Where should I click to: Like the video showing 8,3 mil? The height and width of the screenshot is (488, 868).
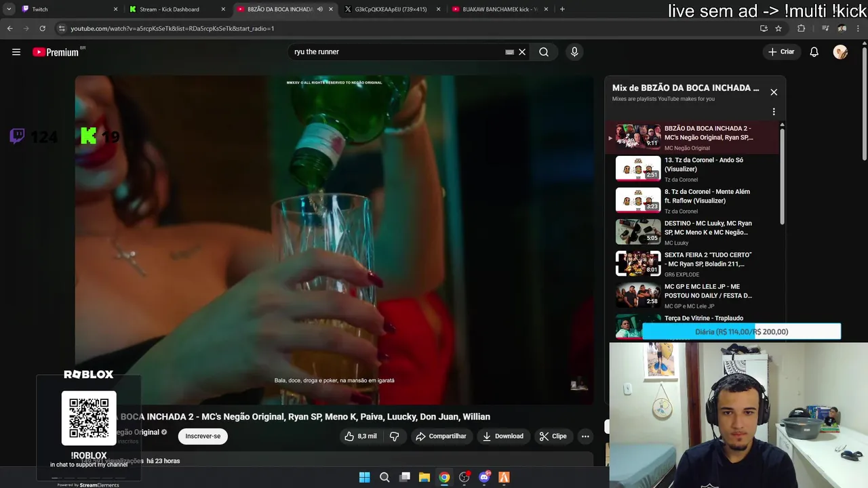[360, 436]
